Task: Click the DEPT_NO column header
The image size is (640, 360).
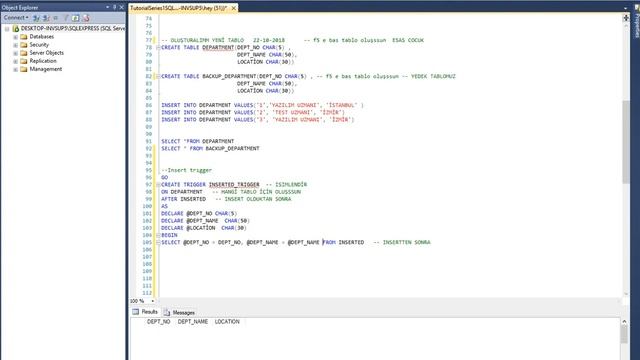Action: click(158, 322)
